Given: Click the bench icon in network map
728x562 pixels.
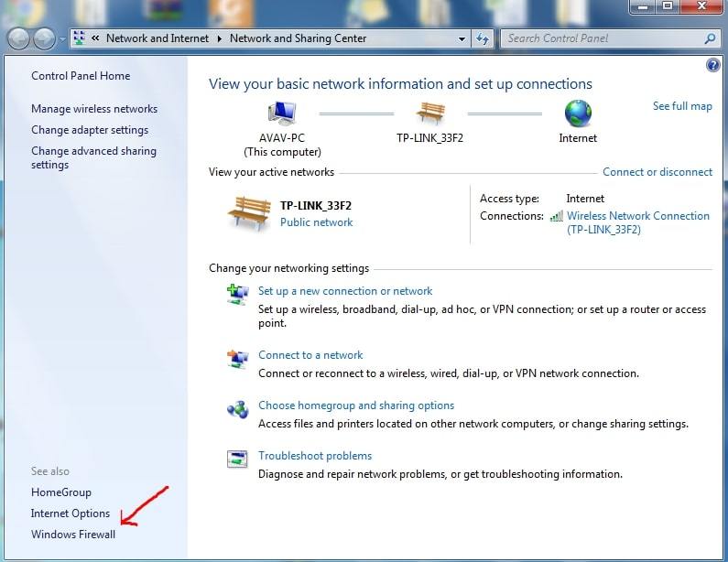Looking at the screenshot, I should pos(430,113).
